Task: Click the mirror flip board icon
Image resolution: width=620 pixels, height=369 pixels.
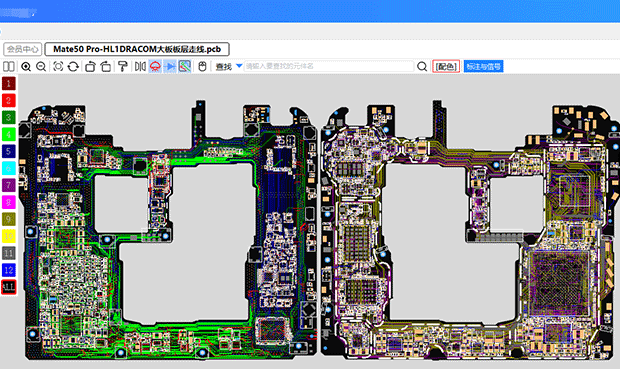Action: coord(140,66)
